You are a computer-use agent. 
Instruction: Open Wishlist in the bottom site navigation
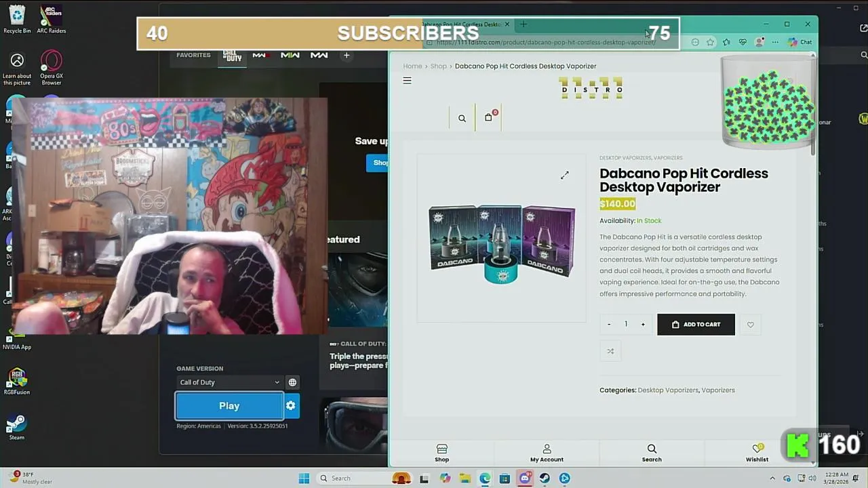[x=757, y=453]
